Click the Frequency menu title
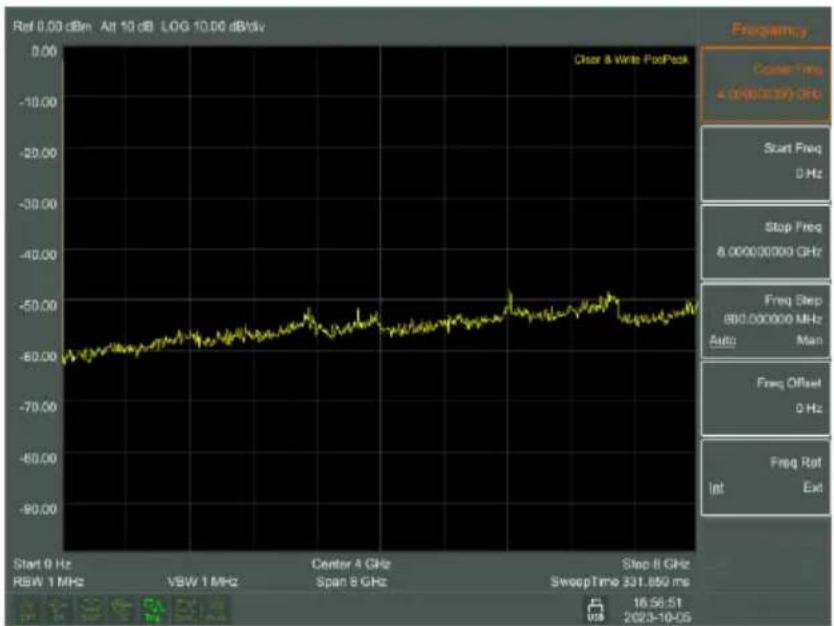Screen dimensions: 834x626 769,30
